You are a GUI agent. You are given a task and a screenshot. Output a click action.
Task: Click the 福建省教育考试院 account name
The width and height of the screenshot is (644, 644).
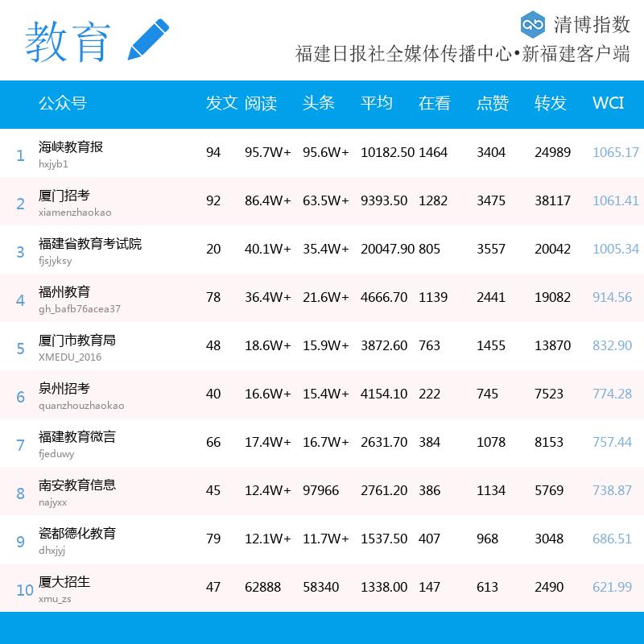coord(90,244)
